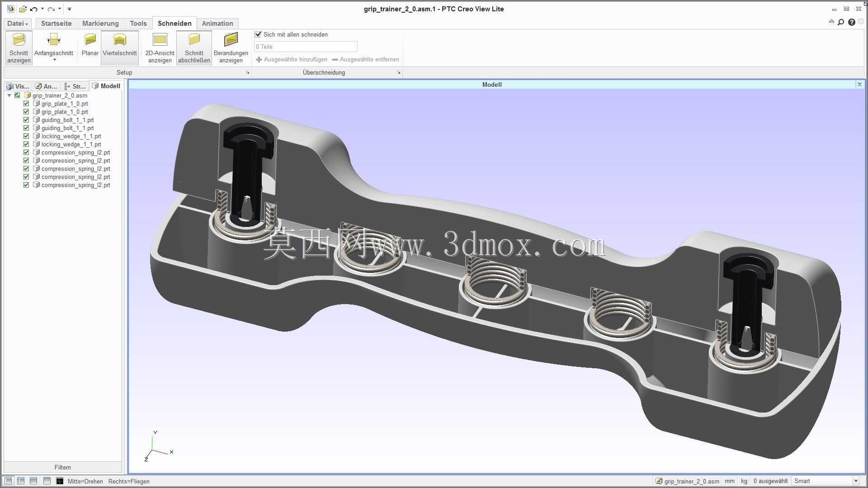Viewport: 868px width, 488px height.
Task: Open the quick access toolbar customize arrow
Action: click(69, 9)
